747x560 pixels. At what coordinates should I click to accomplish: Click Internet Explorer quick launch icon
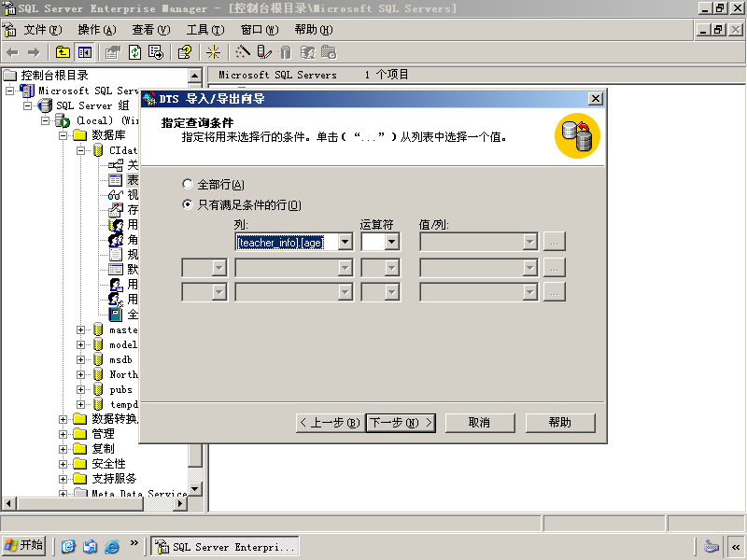coord(112,546)
